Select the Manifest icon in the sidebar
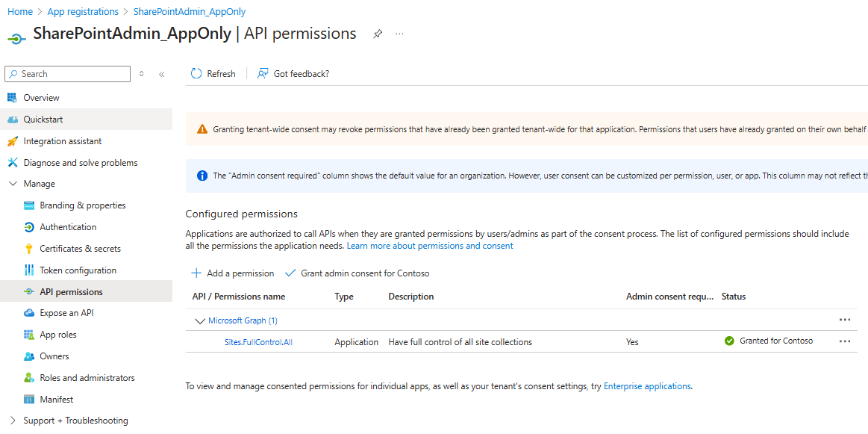This screenshot has width=868, height=434. click(x=30, y=398)
